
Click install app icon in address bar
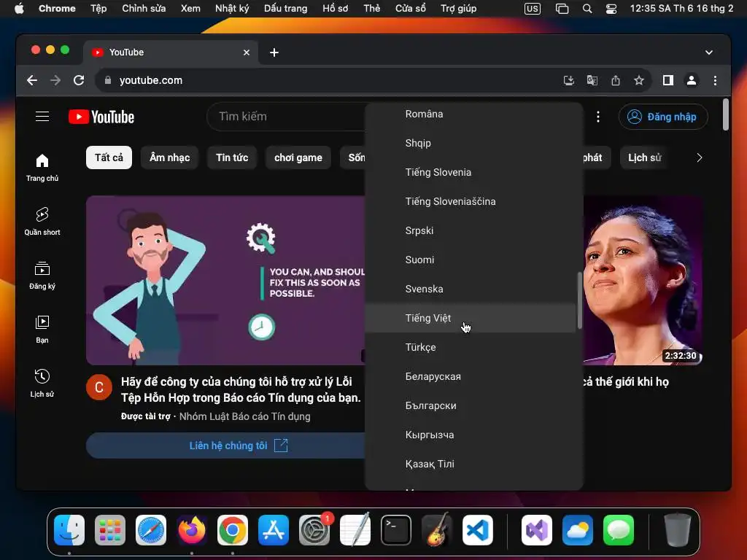point(568,80)
